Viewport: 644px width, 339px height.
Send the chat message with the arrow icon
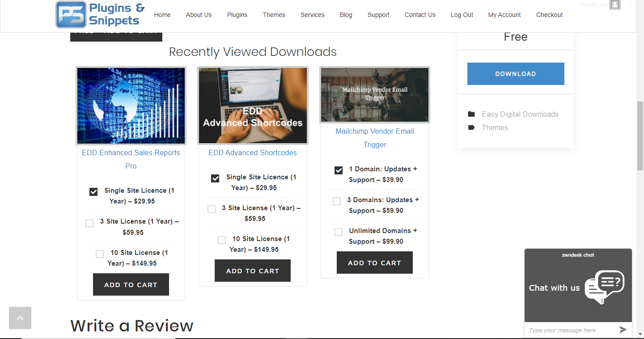[623, 330]
